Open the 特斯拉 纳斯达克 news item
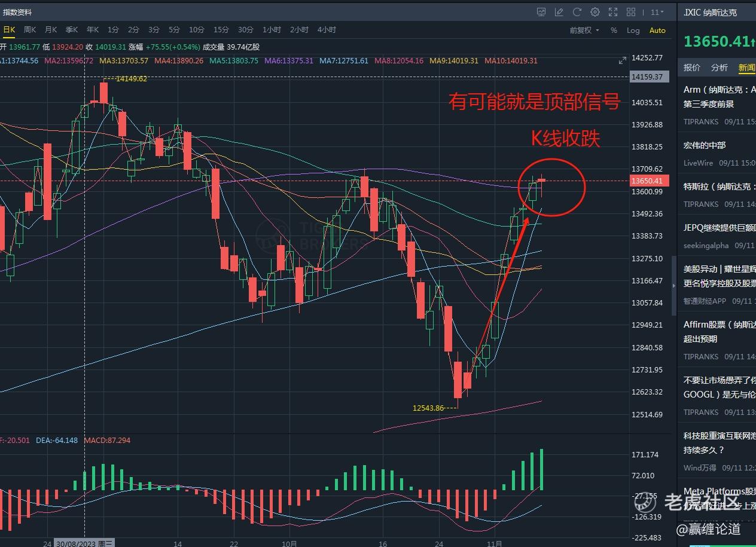Viewport: 756px width, 547px height. coord(720,195)
